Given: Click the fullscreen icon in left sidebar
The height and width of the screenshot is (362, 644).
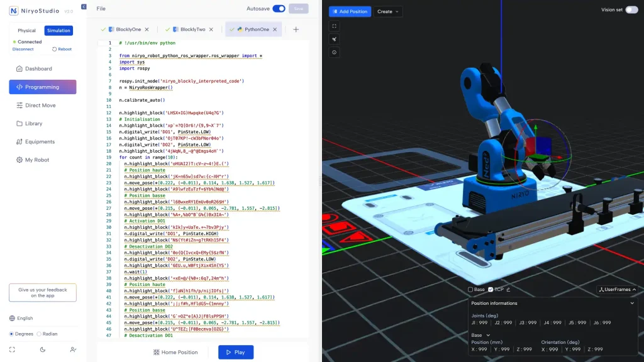Looking at the screenshot, I should point(12,349).
